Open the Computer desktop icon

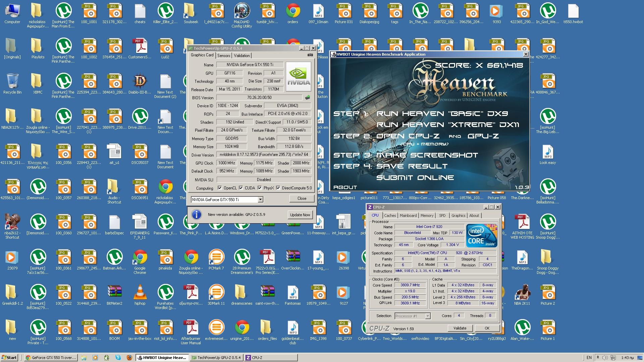[12, 13]
